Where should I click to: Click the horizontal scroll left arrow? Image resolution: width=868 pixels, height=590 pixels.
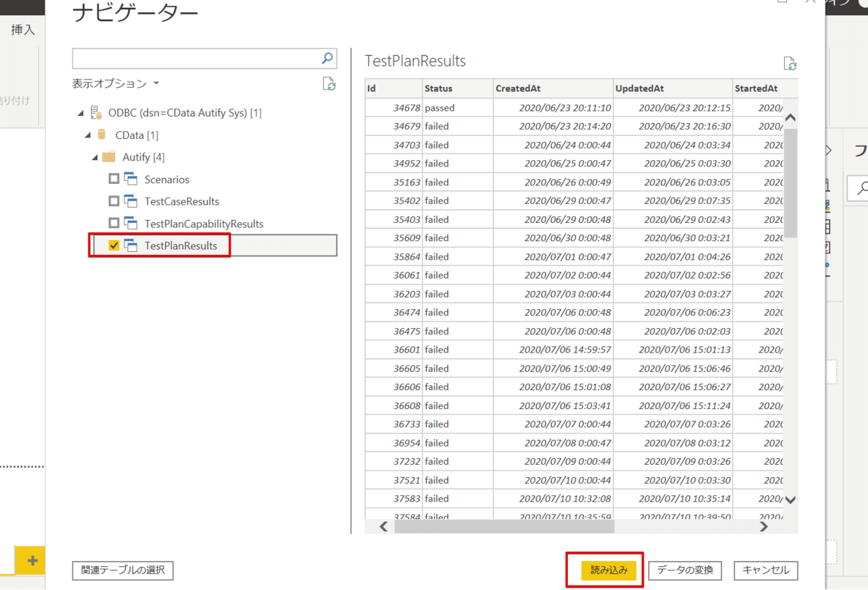[x=383, y=527]
